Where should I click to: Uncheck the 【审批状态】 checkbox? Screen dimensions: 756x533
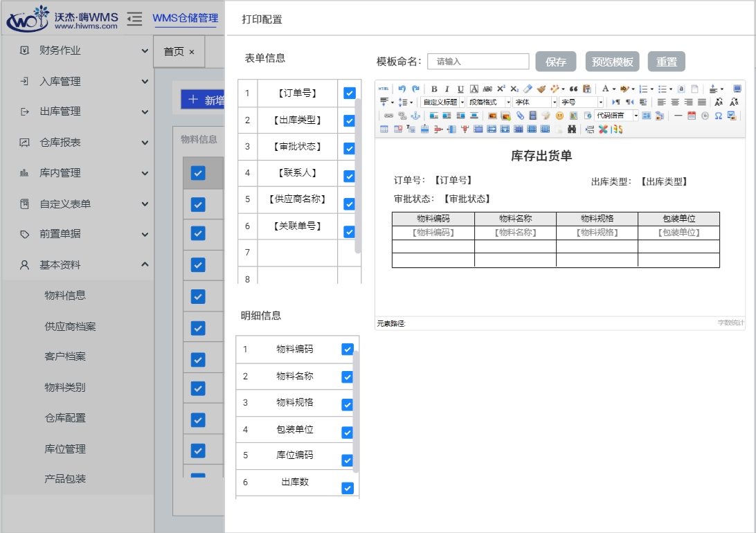pos(350,148)
